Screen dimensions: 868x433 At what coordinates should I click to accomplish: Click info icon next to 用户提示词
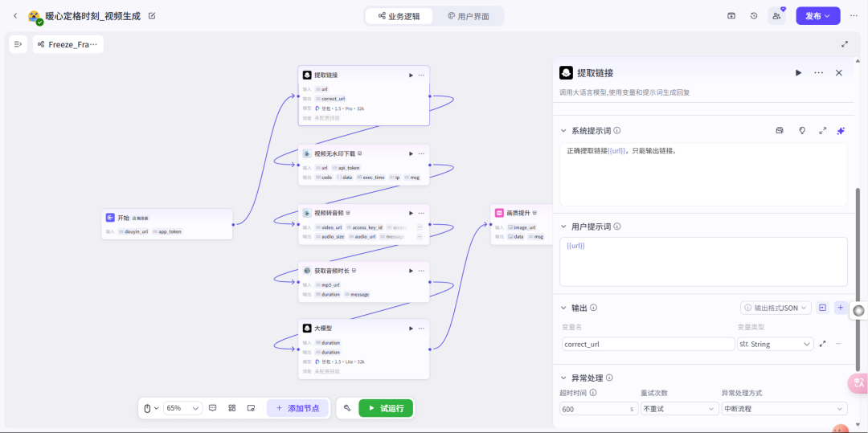pyautogui.click(x=616, y=227)
